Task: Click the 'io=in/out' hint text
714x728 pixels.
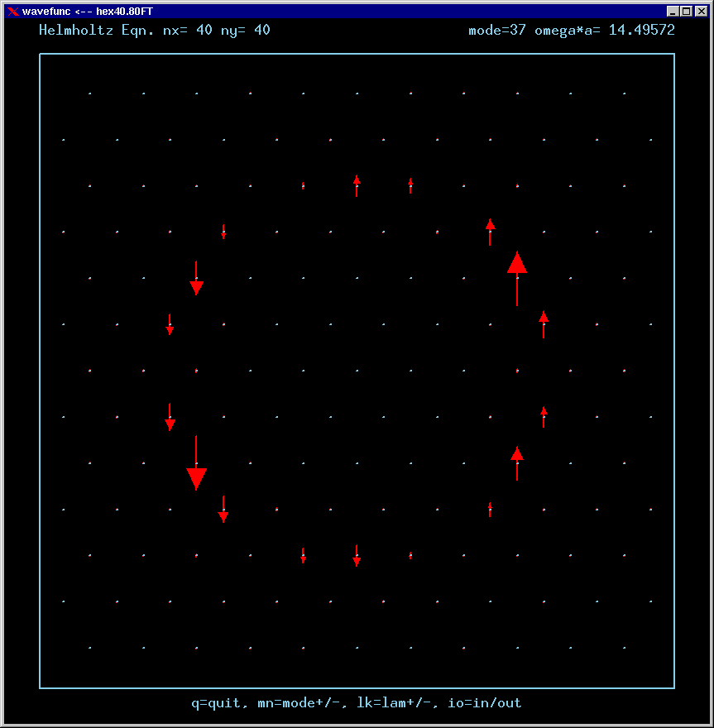Action: (x=485, y=703)
